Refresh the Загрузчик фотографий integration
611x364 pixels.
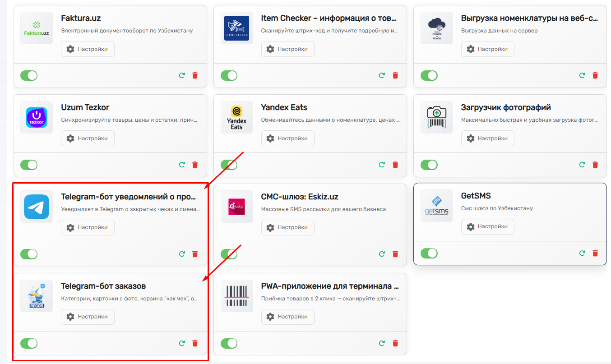(x=582, y=165)
